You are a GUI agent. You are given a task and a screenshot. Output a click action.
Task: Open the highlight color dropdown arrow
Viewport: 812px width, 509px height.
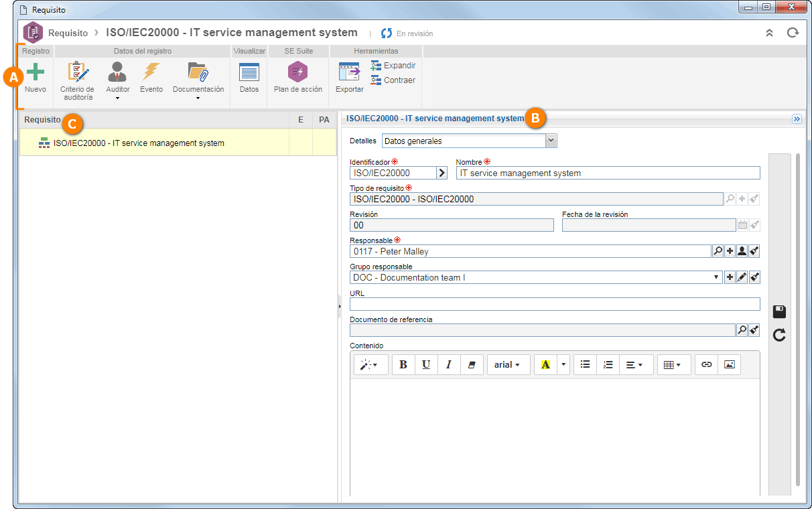(563, 364)
